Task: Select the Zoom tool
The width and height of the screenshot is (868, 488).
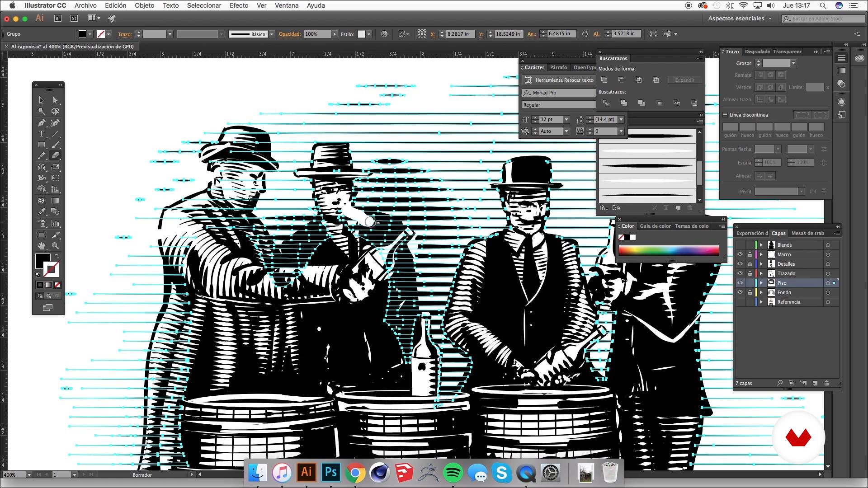Action: (x=55, y=246)
